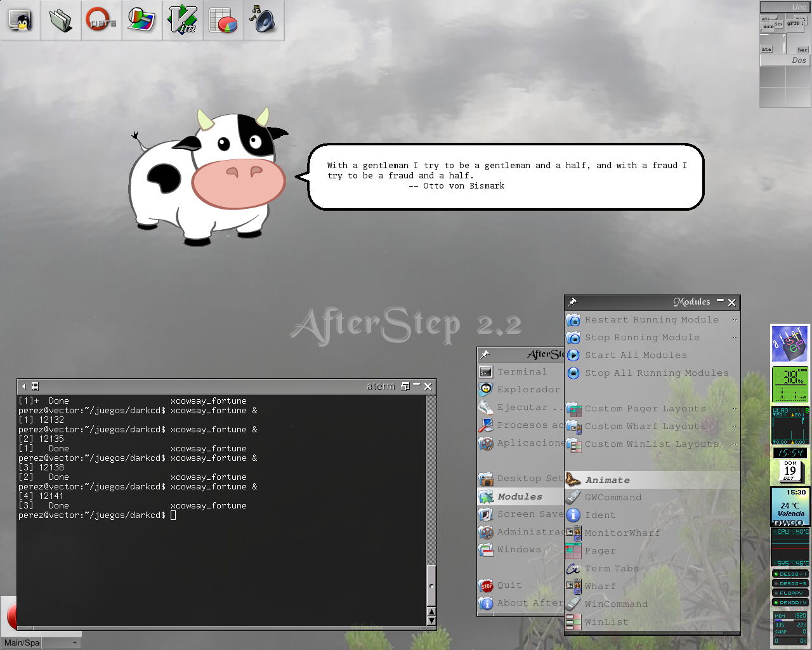
Task: Choose Pager from the Modules menu
Action: pos(652,551)
